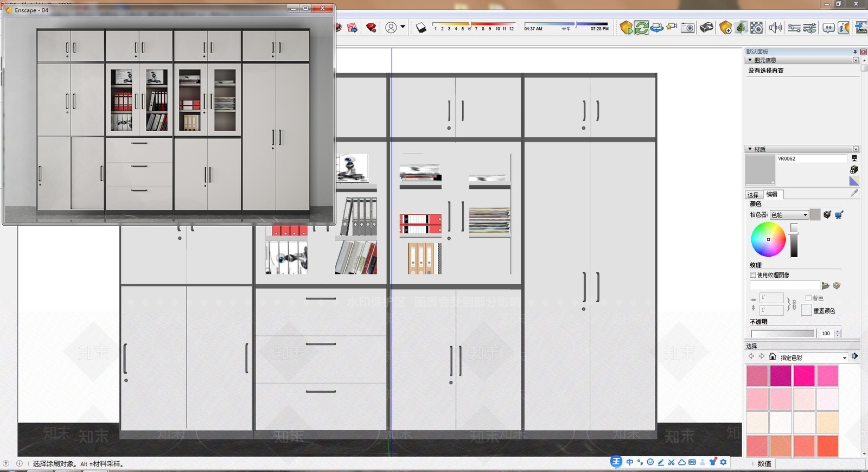Screen dimensions: 868x472
Task: Open material browser details menu arrow
Action: [854, 356]
